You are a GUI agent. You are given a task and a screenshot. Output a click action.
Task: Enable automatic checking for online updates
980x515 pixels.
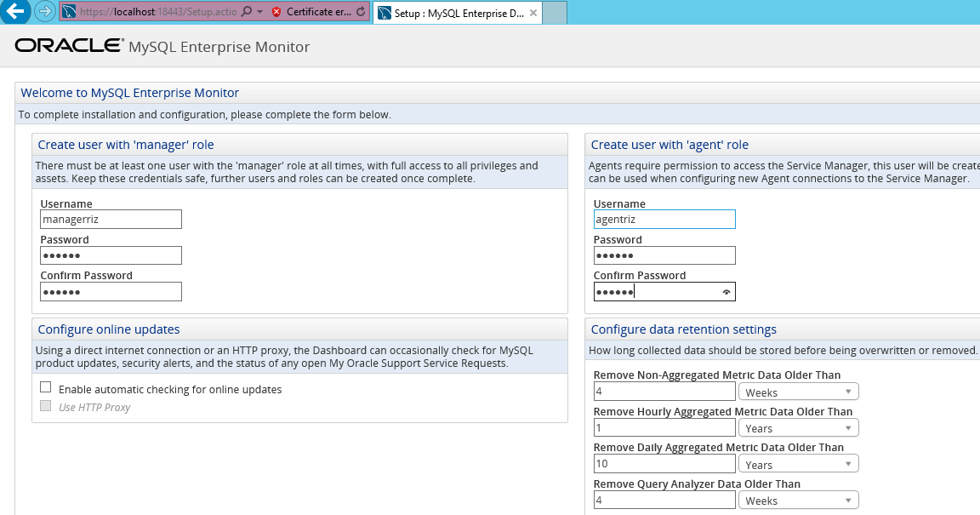[46, 387]
